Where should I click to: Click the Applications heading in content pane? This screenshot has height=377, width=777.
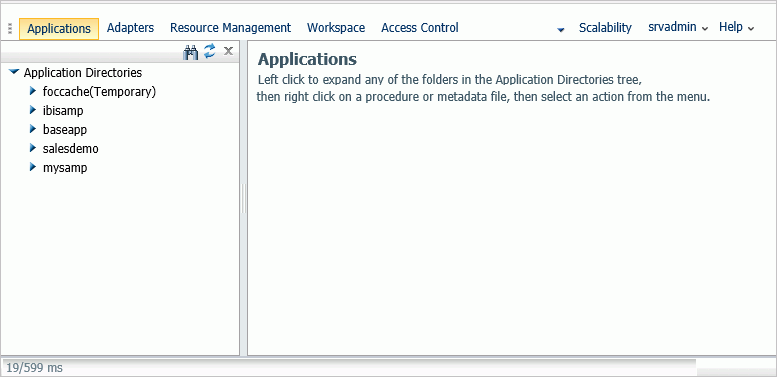(x=307, y=59)
